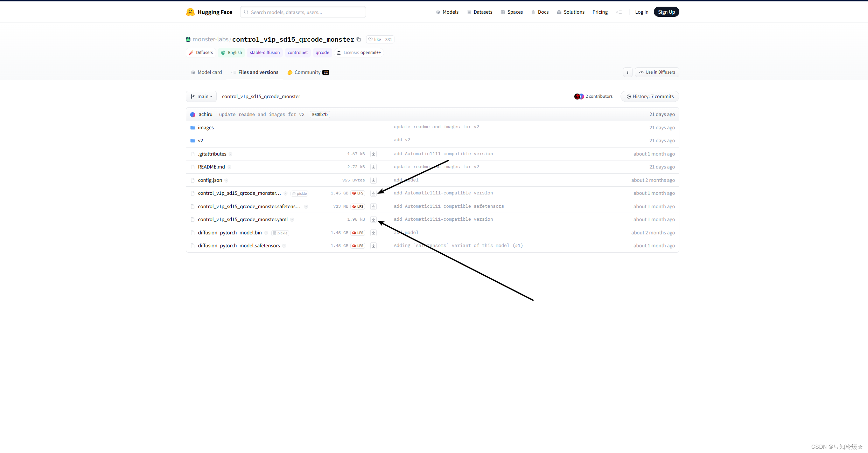Click the stable-diffusion tag
This screenshot has height=453, width=868.
click(x=265, y=53)
